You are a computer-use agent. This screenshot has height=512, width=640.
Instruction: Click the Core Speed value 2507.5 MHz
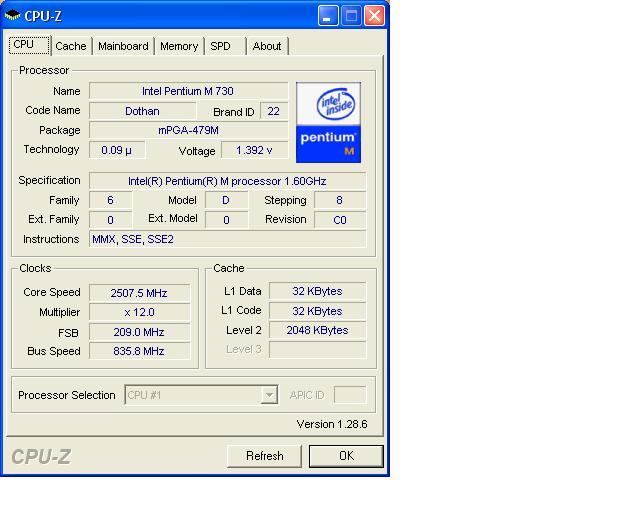139,292
